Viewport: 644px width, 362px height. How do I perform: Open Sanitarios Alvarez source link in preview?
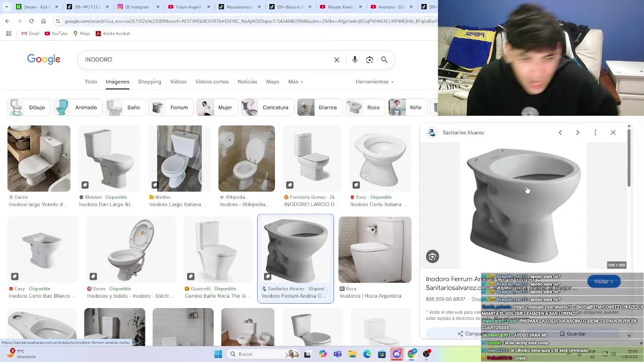click(x=456, y=133)
